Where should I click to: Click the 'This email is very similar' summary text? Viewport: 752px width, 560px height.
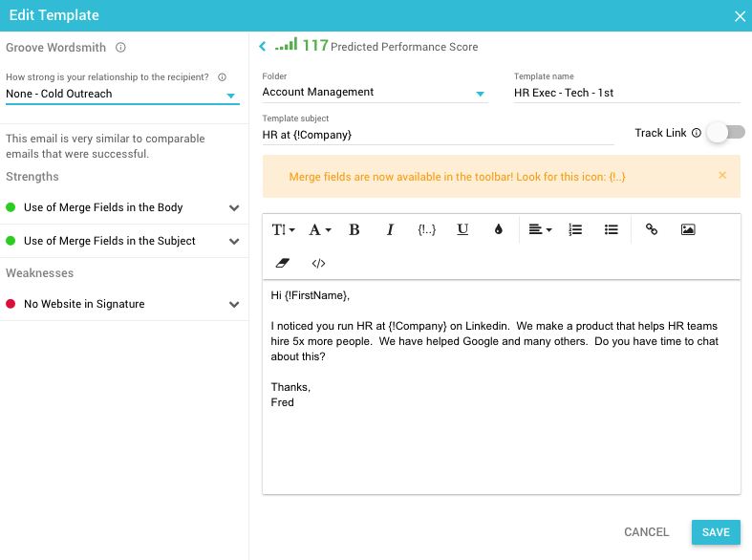point(105,146)
